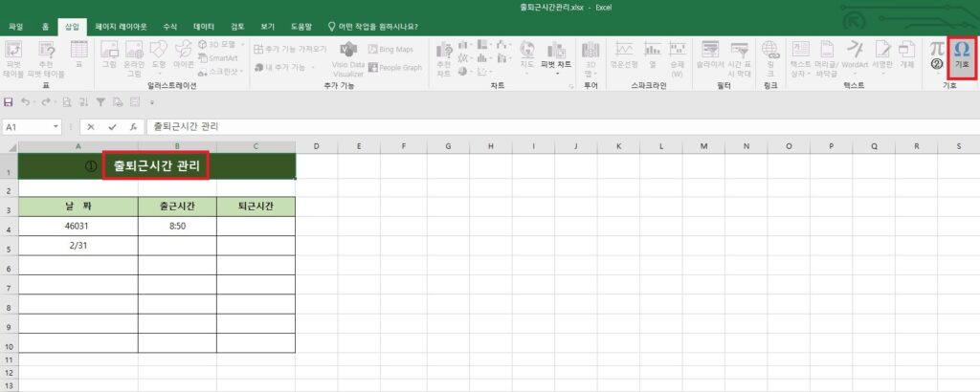Select the Select All corner button
The image size is (980, 392).
[9, 146]
